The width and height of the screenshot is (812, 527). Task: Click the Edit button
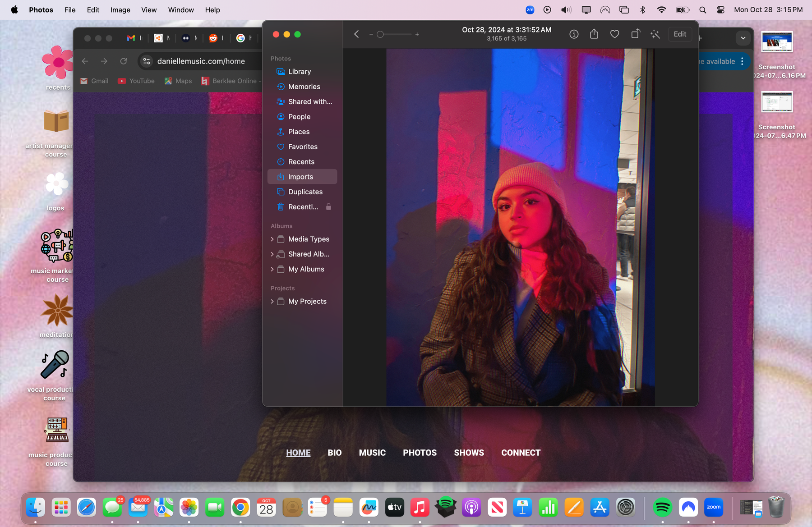679,34
